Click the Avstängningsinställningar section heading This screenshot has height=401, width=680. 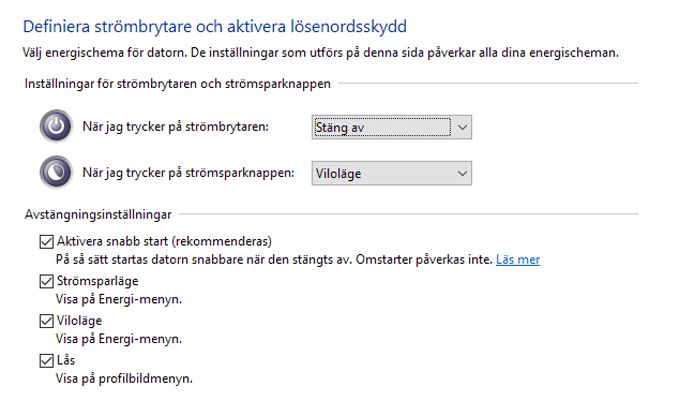click(98, 214)
